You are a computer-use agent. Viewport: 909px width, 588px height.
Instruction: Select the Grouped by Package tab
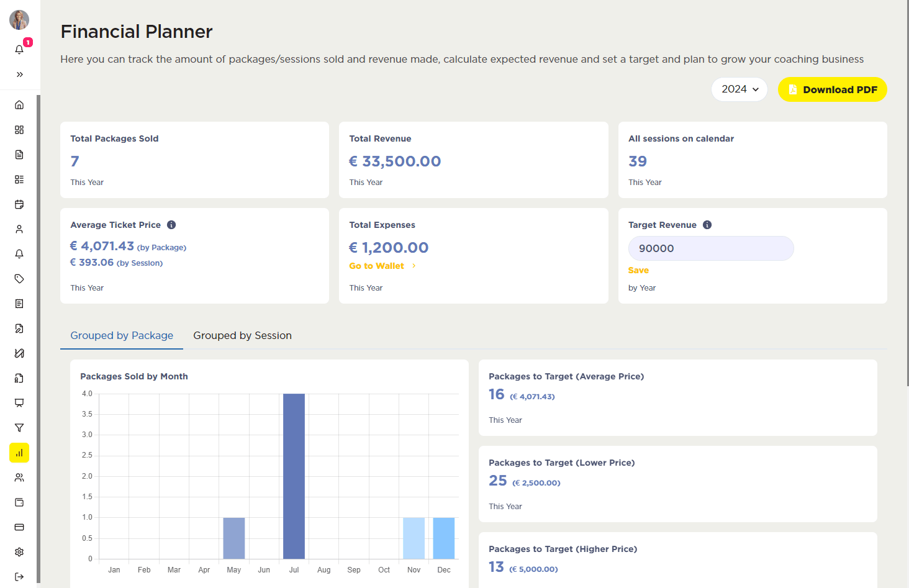pos(121,335)
